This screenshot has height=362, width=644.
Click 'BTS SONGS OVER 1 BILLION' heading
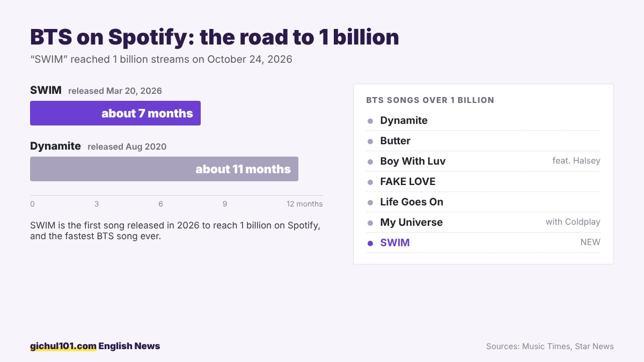click(x=430, y=100)
